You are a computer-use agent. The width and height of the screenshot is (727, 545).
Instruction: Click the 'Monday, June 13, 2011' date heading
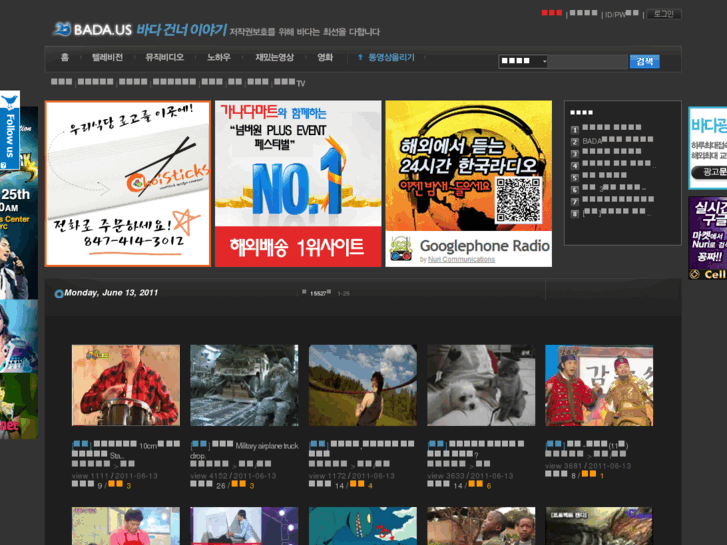coord(111,293)
